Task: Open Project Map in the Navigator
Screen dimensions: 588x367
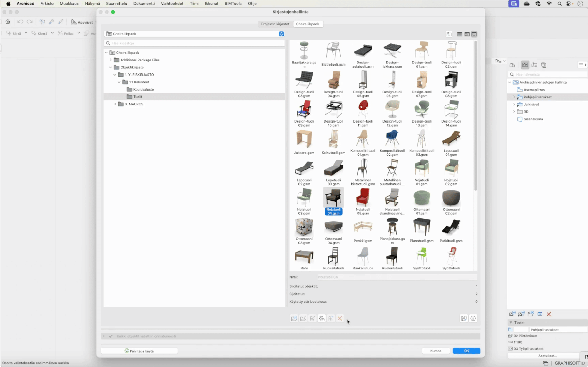Action: click(x=512, y=65)
